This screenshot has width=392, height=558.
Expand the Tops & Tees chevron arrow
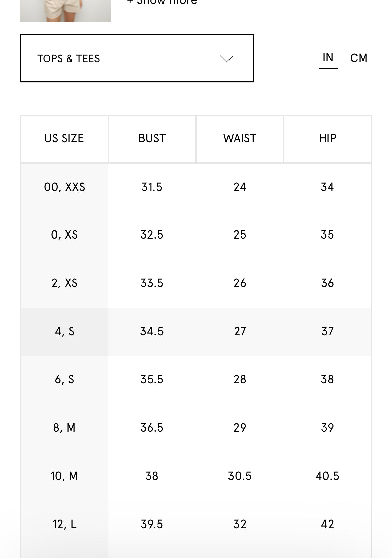(x=226, y=59)
